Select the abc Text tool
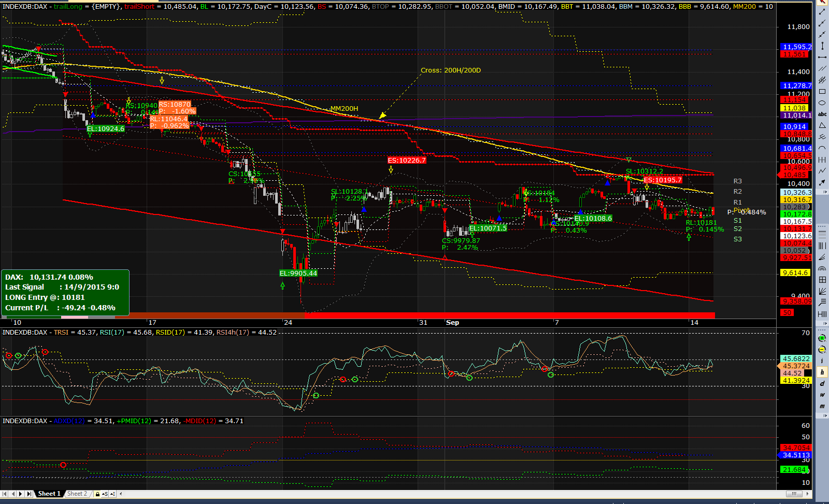829x504 pixels. 822,114
